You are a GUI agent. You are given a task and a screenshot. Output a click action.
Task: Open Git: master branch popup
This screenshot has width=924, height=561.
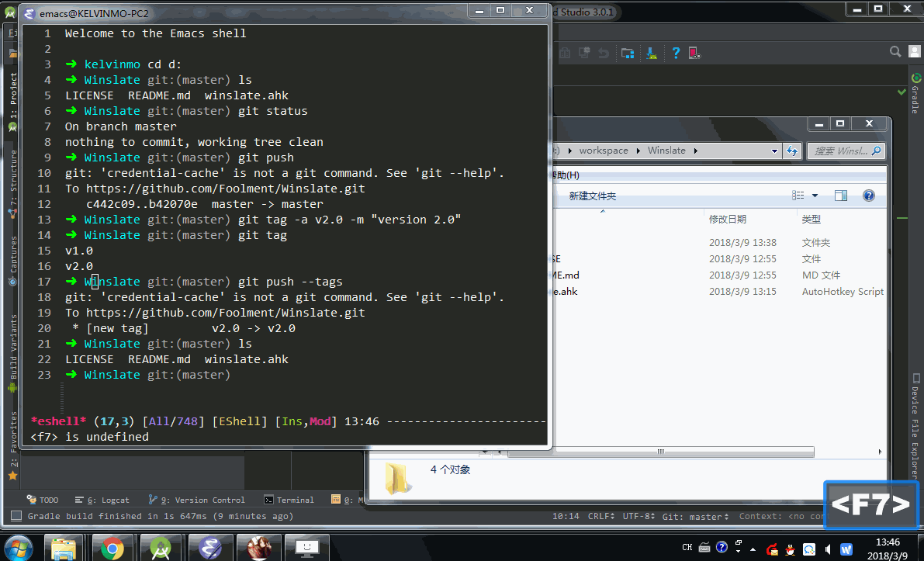(695, 516)
